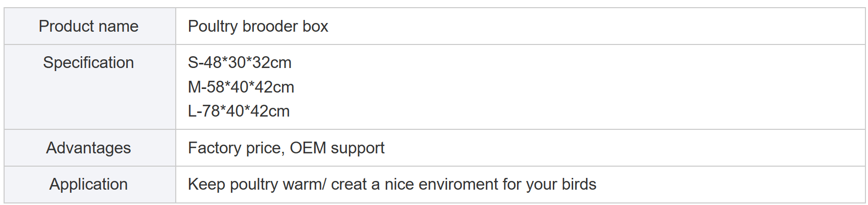Click the word 'box' in product name

point(315,27)
